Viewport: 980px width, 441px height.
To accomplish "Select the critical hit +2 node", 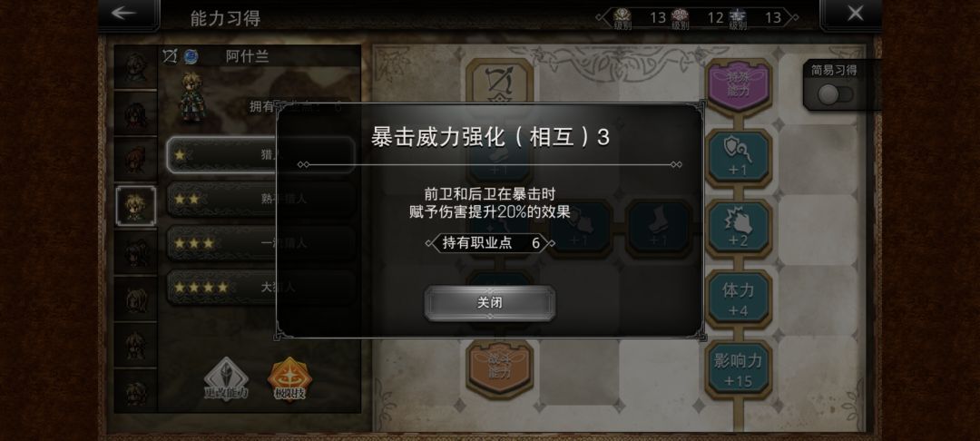I will tap(738, 228).
